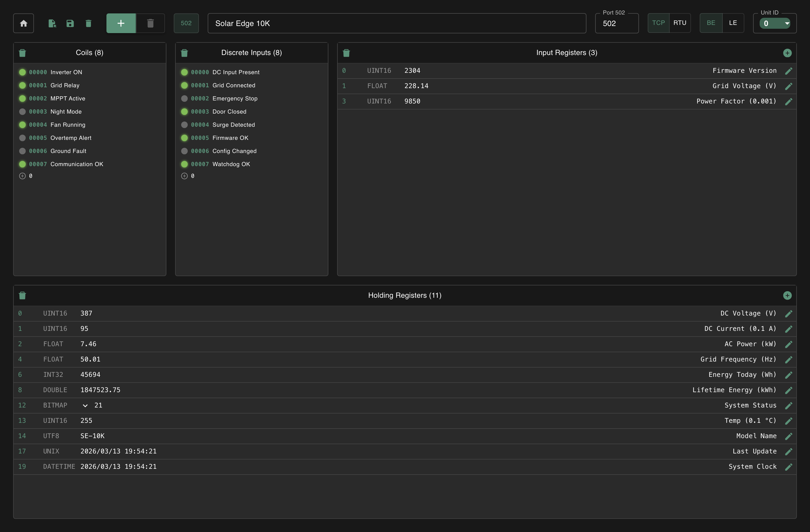Toggle the Night Mode coil
Image resolution: width=810 pixels, height=532 pixels.
[x=22, y=112]
